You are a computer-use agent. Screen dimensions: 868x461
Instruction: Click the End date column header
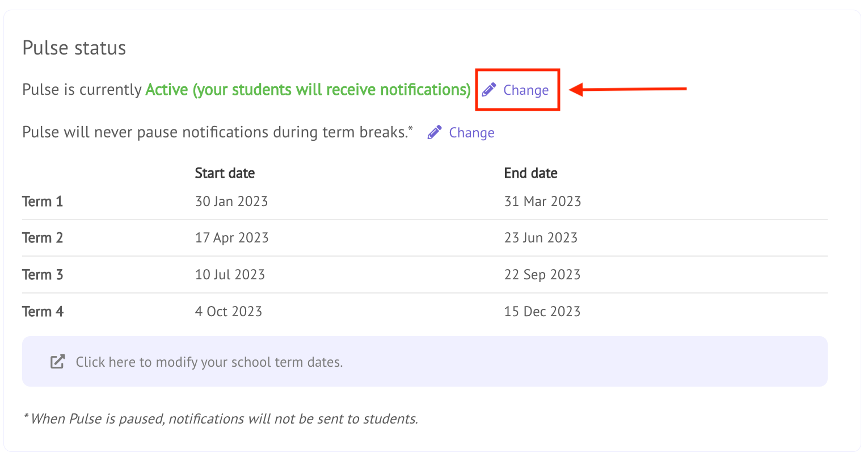(x=530, y=173)
